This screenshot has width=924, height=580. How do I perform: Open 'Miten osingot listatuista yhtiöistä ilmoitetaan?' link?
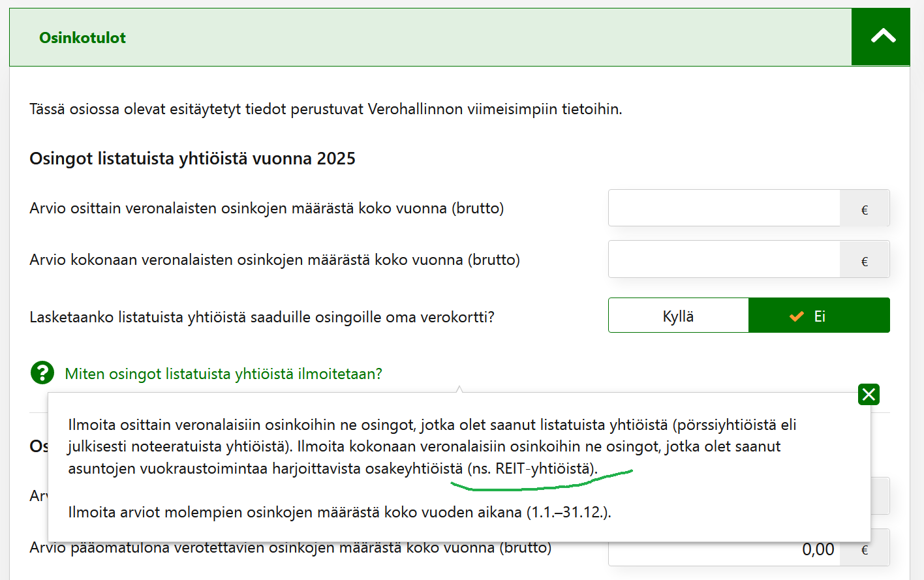223,374
